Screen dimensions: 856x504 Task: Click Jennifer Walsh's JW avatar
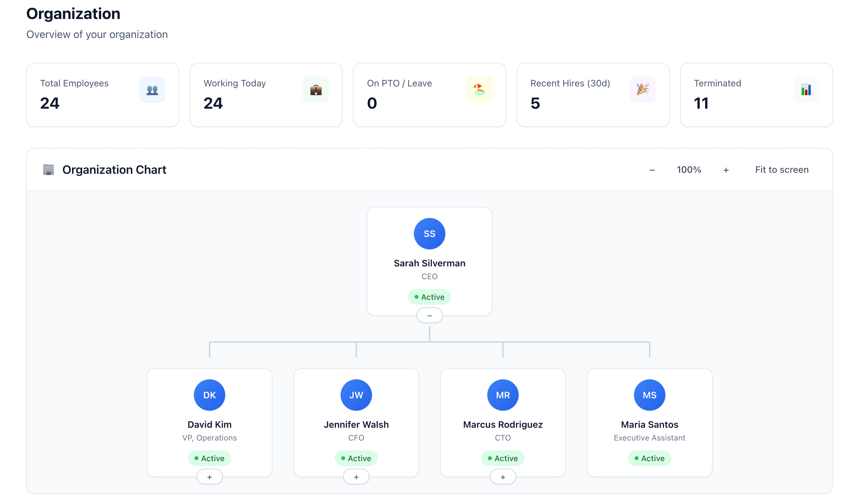[x=356, y=395]
